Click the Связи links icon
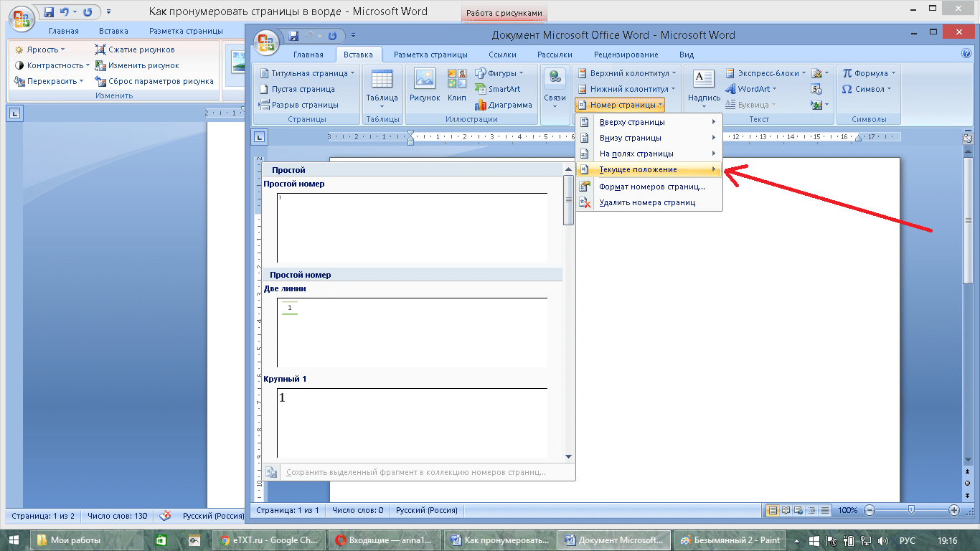The height and width of the screenshot is (551, 980). tap(555, 88)
